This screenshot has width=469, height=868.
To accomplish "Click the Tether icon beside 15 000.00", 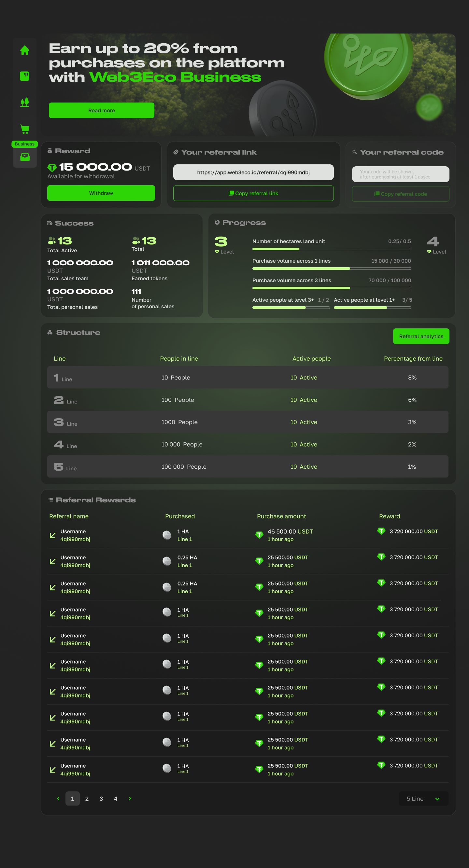I will (52, 168).
